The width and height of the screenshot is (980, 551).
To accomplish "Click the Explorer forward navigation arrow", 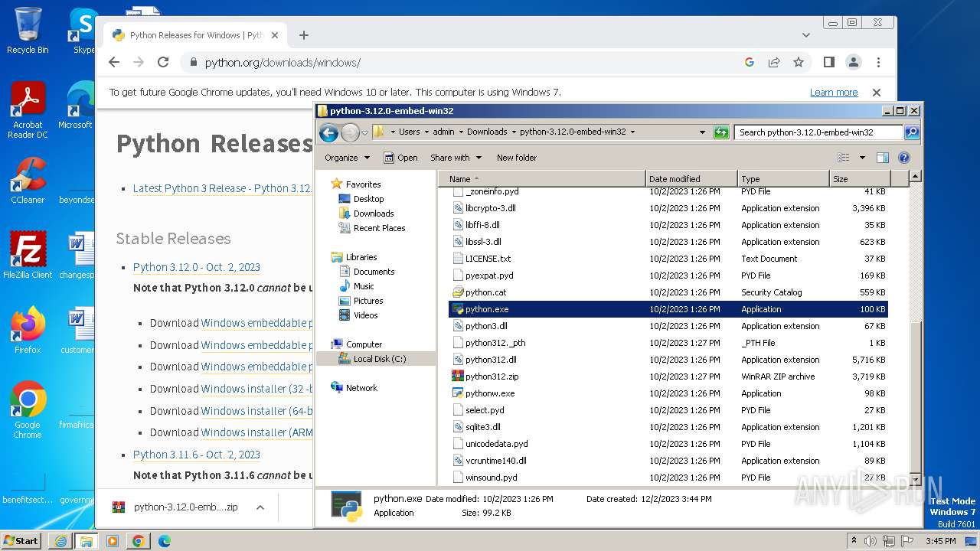I will point(350,132).
